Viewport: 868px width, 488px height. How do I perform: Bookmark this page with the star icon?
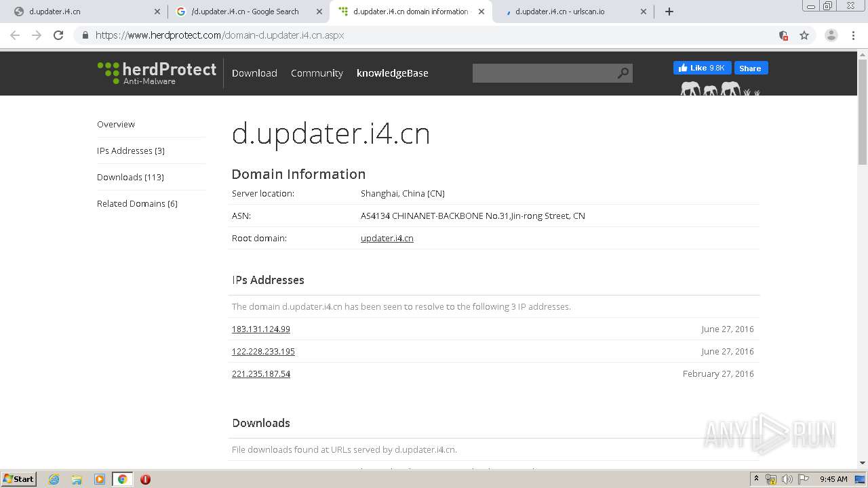click(x=804, y=35)
